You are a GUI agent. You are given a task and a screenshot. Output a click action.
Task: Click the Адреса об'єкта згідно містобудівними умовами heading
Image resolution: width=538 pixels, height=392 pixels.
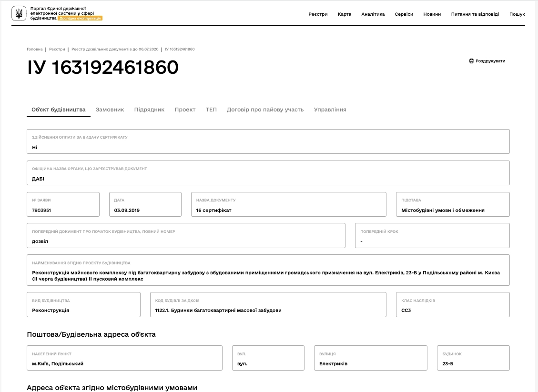112,388
